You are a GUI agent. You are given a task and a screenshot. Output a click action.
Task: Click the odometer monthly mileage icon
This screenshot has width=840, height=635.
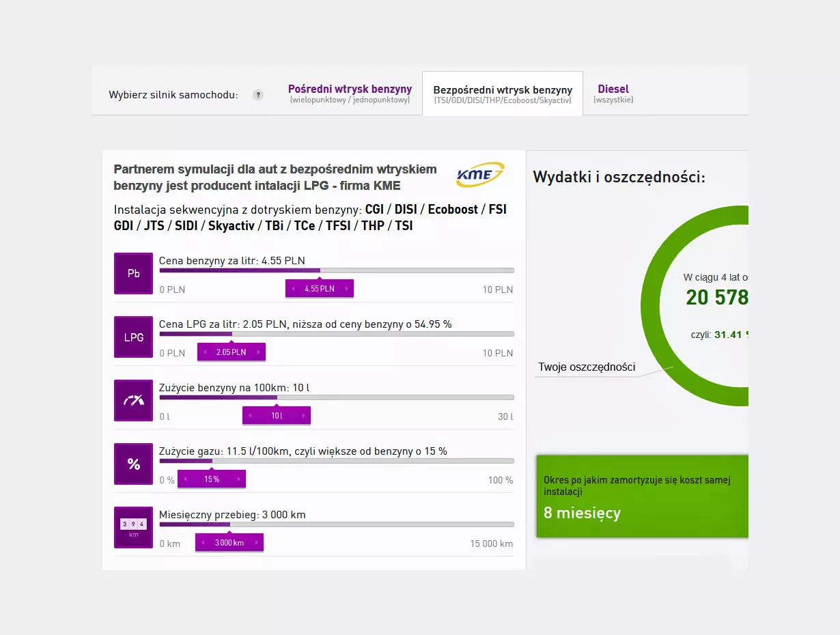pos(133,527)
